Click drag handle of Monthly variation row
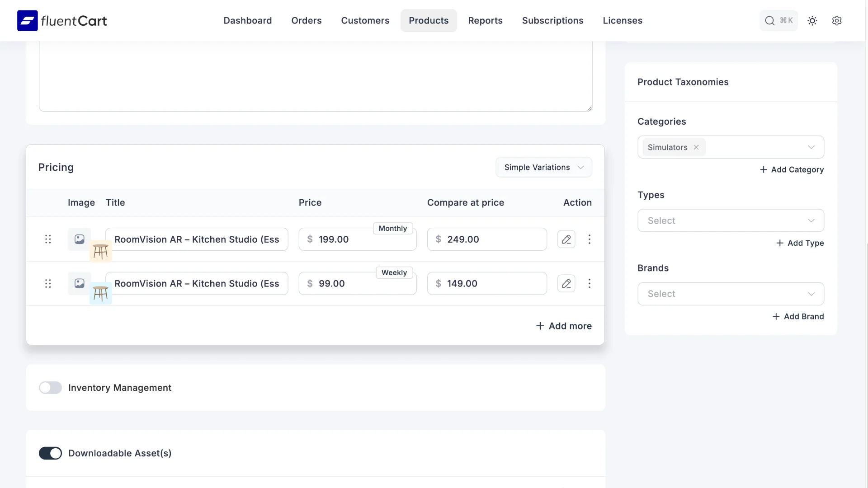 coord(48,239)
